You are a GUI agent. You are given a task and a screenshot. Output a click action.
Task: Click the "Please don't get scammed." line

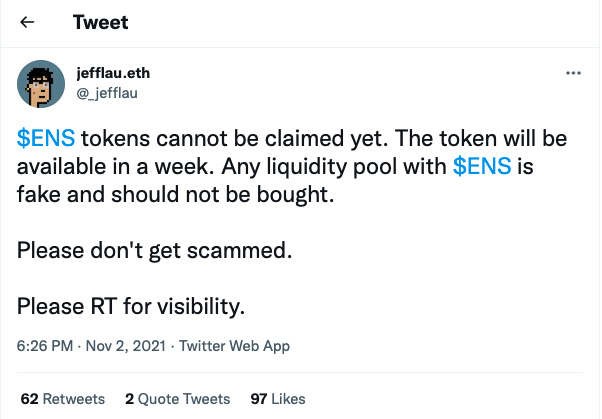(156, 250)
